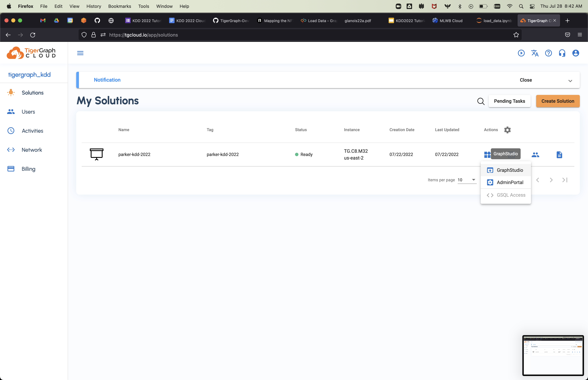The width and height of the screenshot is (588, 380).
Task: Open the help question mark icon
Action: click(x=548, y=53)
